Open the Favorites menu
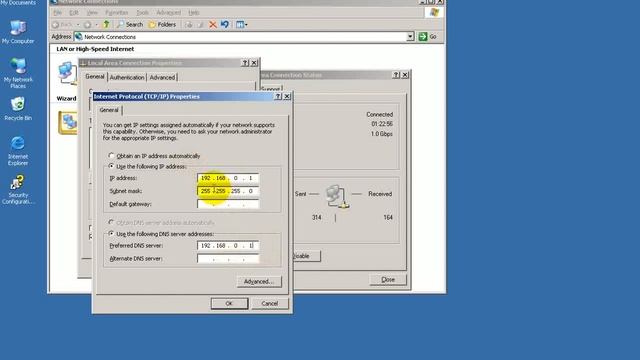The image size is (640, 360). pos(116,13)
